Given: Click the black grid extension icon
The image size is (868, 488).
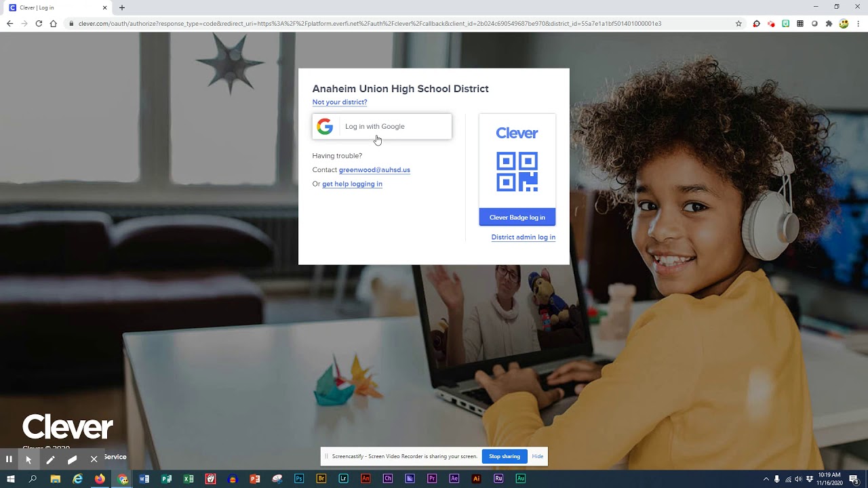Looking at the screenshot, I should coord(800,24).
